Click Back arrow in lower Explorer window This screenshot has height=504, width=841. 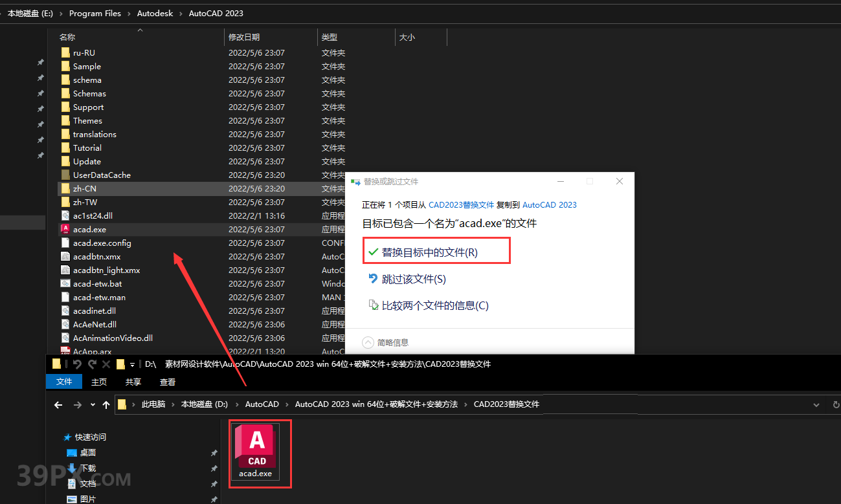(x=58, y=404)
